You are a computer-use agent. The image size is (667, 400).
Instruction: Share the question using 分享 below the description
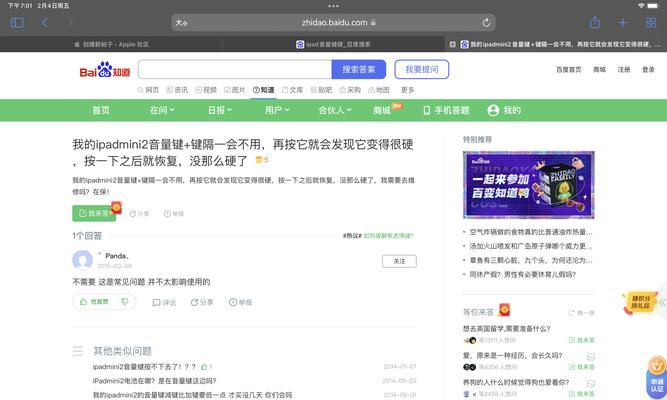click(x=140, y=214)
